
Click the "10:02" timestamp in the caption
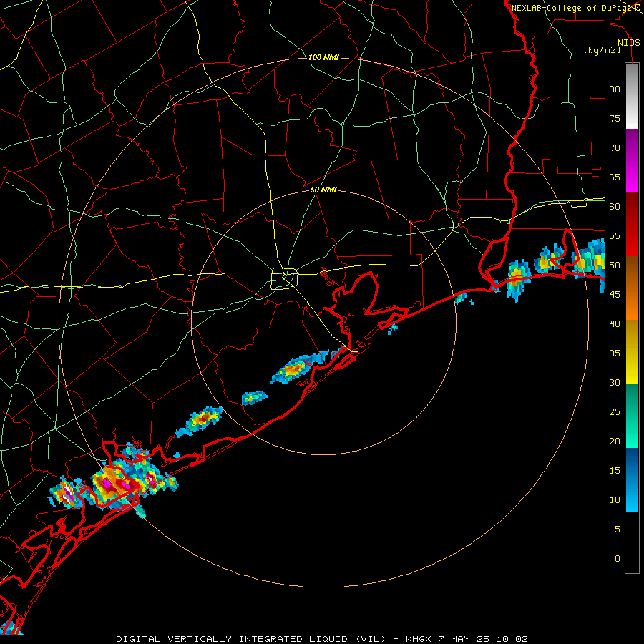pos(512,639)
